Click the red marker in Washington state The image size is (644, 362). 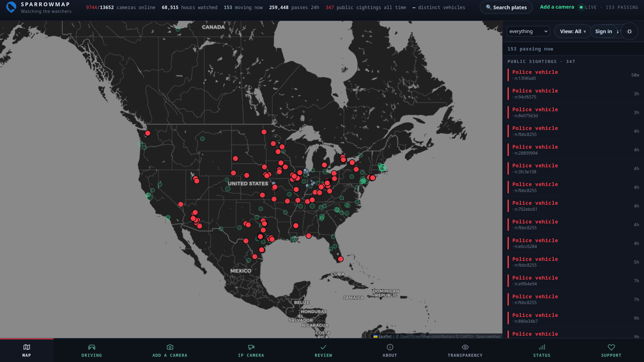coord(148,133)
